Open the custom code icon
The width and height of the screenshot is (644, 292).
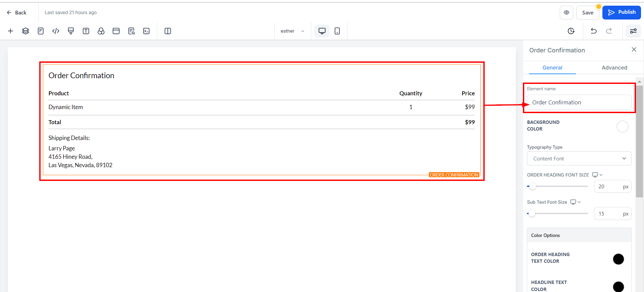(x=56, y=31)
